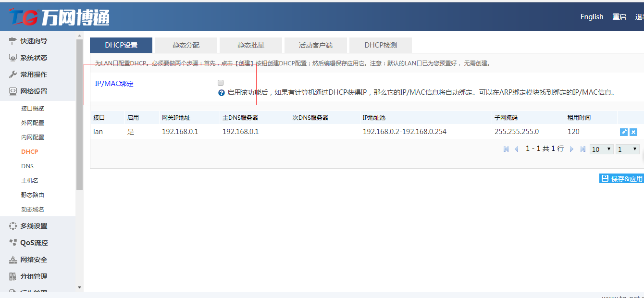Click the 次DNS服务器 column header
Screen dimensions: 644x298
pos(310,117)
